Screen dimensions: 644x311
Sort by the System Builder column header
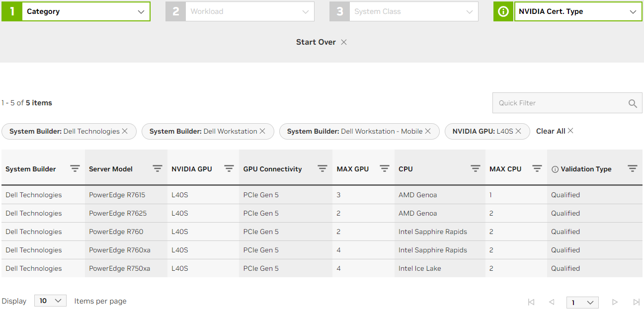(31, 169)
